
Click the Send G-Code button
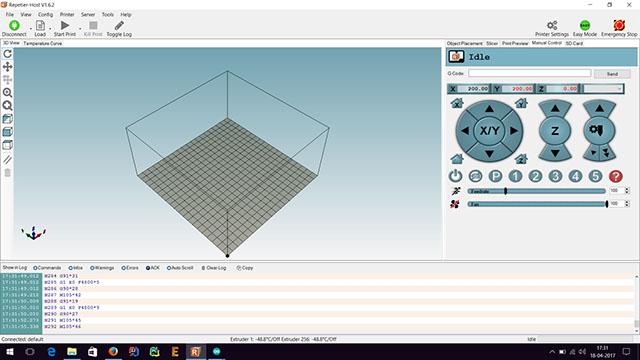pos(612,74)
